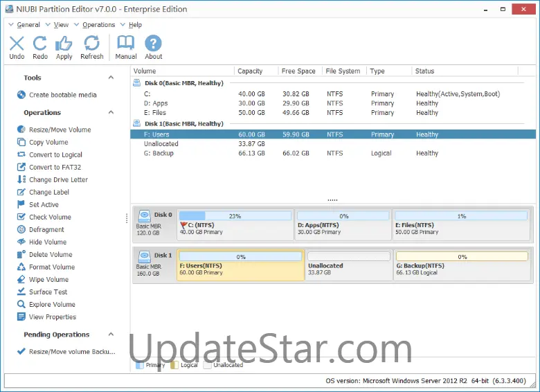Click the pending Resize/Move volume checkmark entry
Viewport: 540px width, 392px height.
coord(66,351)
